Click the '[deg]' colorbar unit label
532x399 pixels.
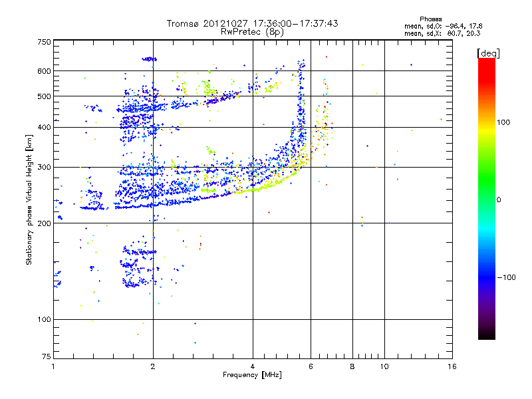(488, 53)
